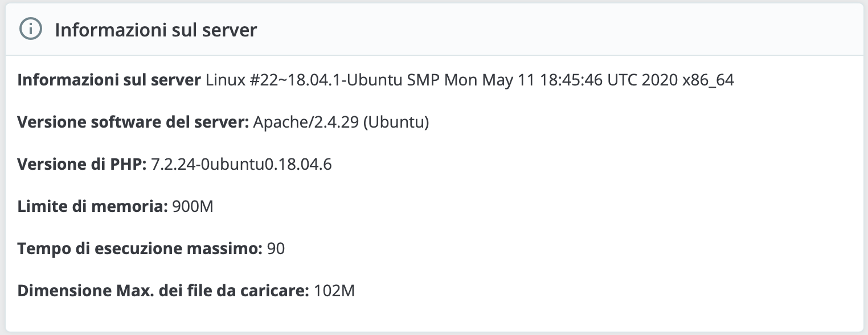
Task: Click the "x86_64" architecture value
Action: pyautogui.click(x=708, y=80)
